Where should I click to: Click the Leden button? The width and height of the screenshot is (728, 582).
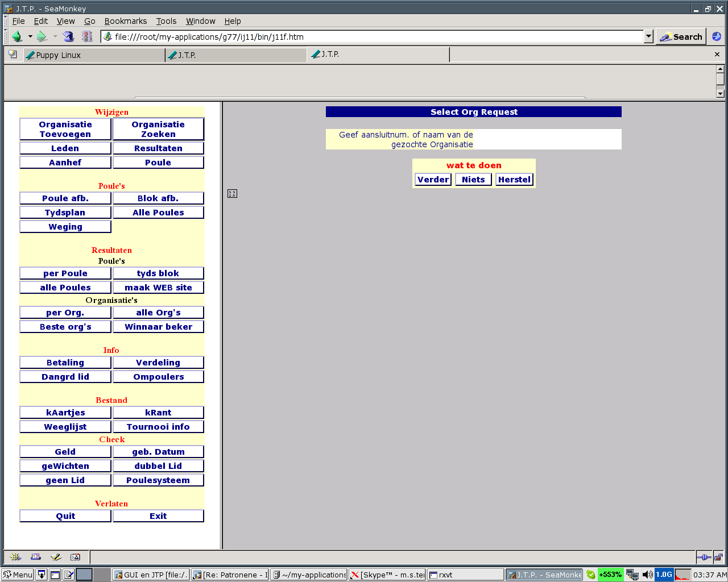tap(65, 148)
